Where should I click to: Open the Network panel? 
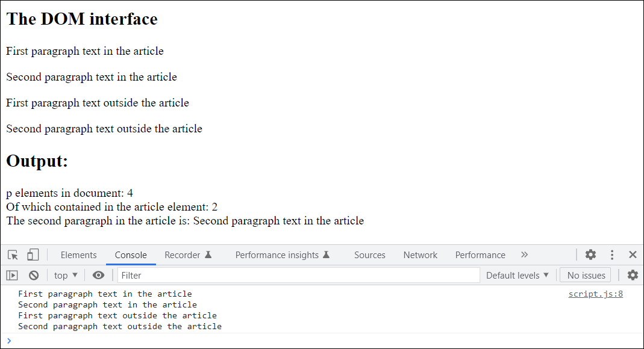(x=420, y=255)
